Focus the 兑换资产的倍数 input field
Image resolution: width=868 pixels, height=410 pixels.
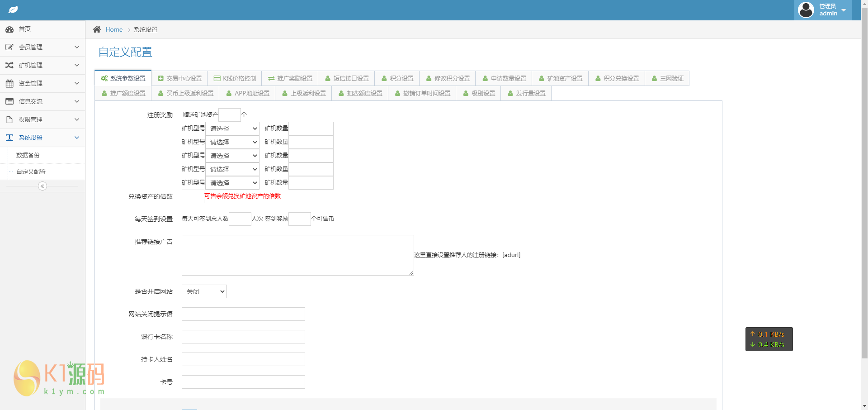[x=193, y=196]
